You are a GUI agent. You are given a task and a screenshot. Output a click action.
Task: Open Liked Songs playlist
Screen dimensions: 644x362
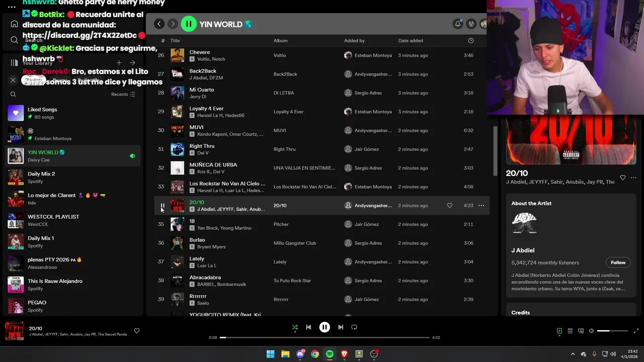point(73,113)
